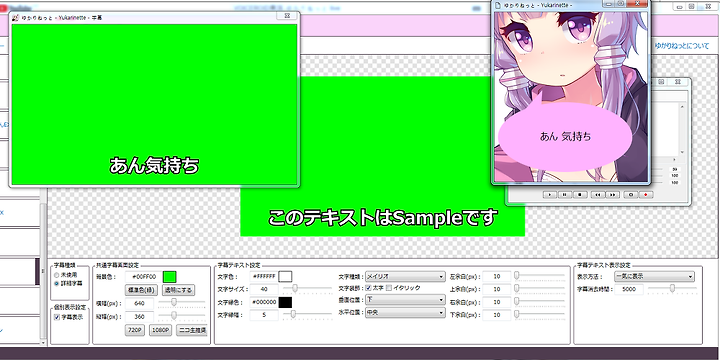
Task: Click the 文字サイズ field showing 40
Action: [264, 289]
